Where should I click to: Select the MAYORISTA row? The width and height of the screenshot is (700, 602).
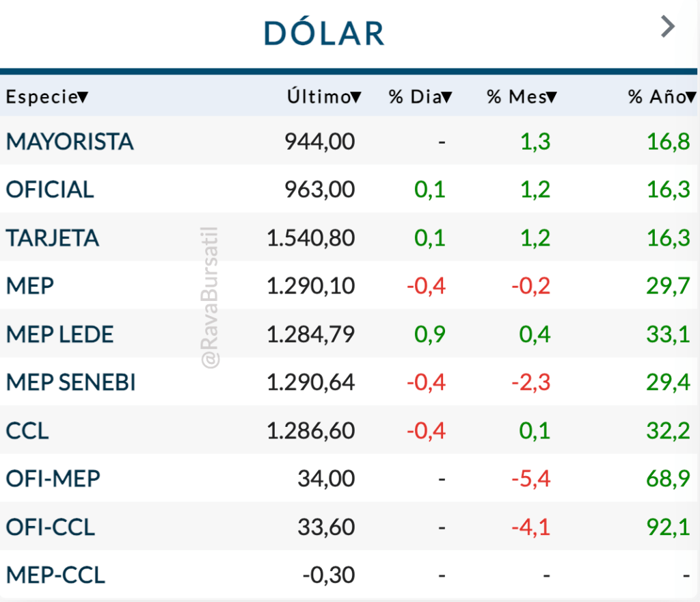pyautogui.click(x=70, y=142)
